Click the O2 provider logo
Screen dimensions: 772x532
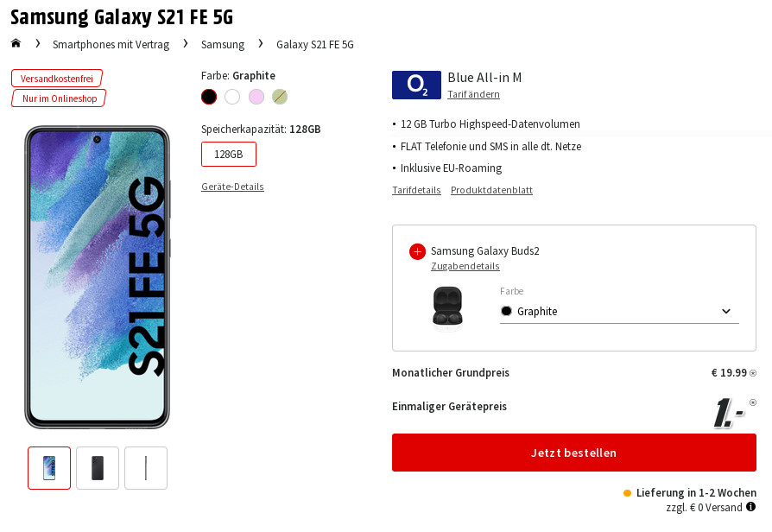point(416,85)
